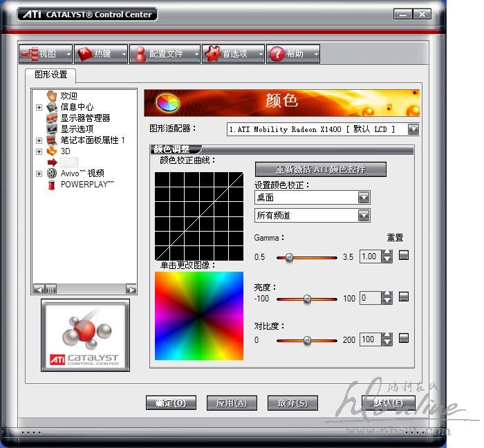Decrease brightness with spinner down arrow
Screen dimensions: 484x448
[x=387, y=301]
